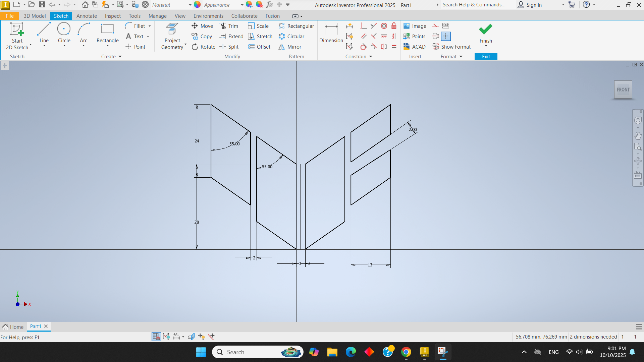Expand the Create panel dropdown
Screen dimensions: 644x362
click(120, 57)
